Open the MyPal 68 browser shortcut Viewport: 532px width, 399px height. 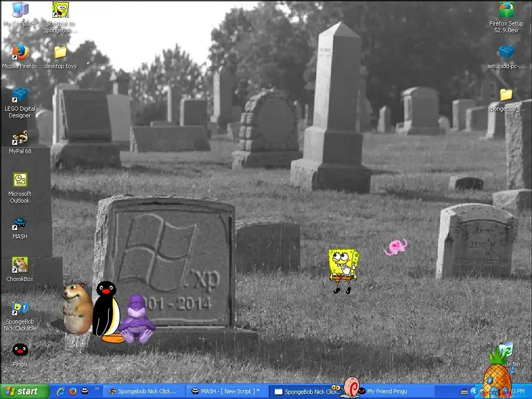pyautogui.click(x=20, y=142)
